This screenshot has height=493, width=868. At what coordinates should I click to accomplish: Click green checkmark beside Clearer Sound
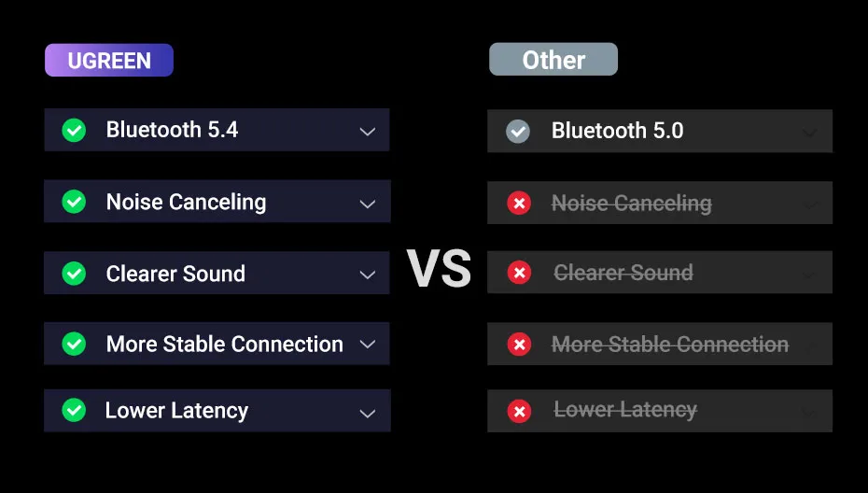pos(74,274)
